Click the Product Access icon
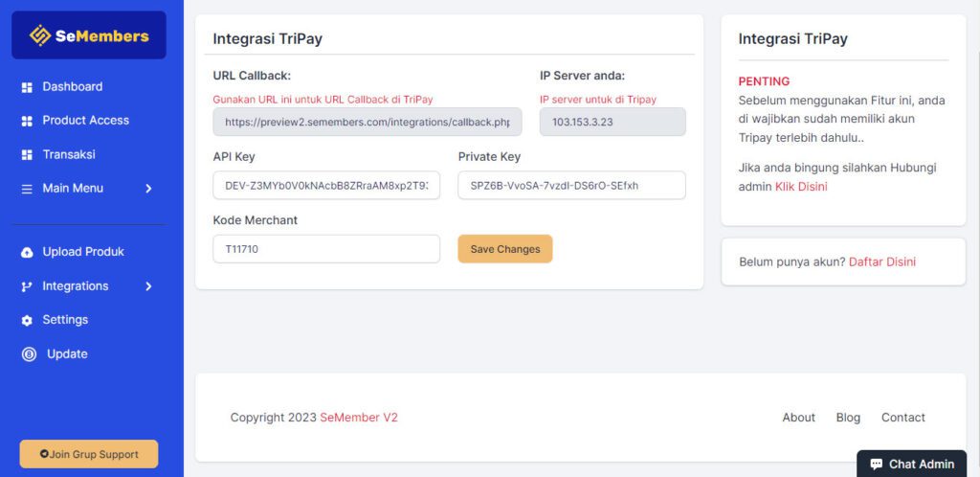 [27, 121]
